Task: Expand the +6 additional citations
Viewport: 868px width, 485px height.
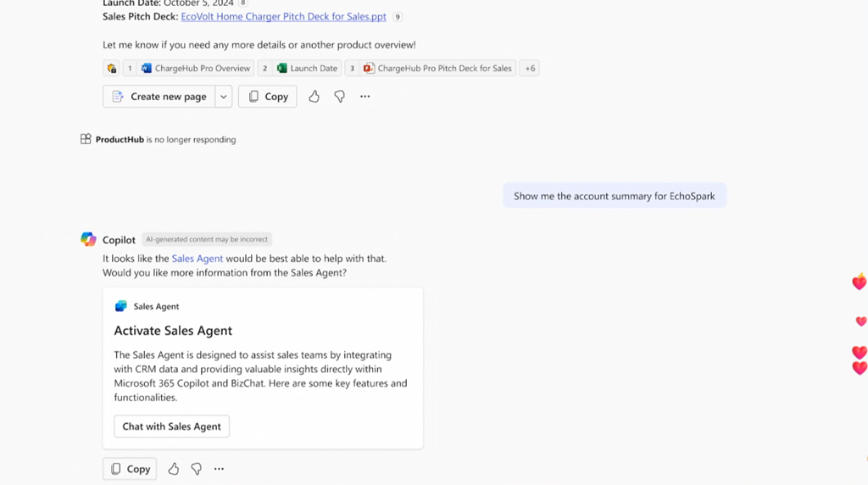Action: click(x=530, y=68)
